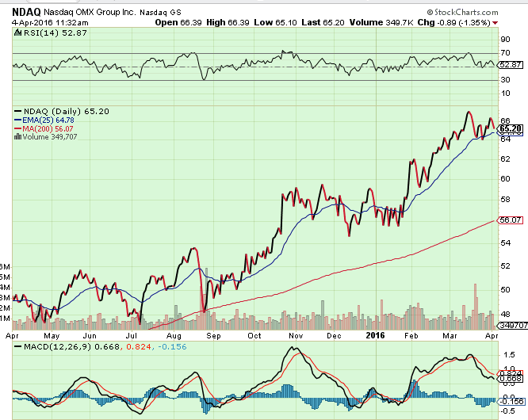
Task: Click the 349707 volume axis tag
Action: pos(511,326)
